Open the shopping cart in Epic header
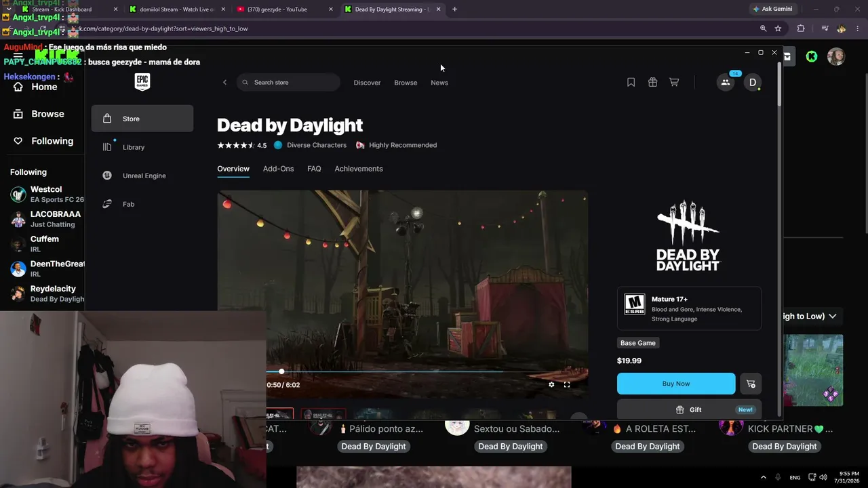This screenshot has height=488, width=868. click(674, 82)
